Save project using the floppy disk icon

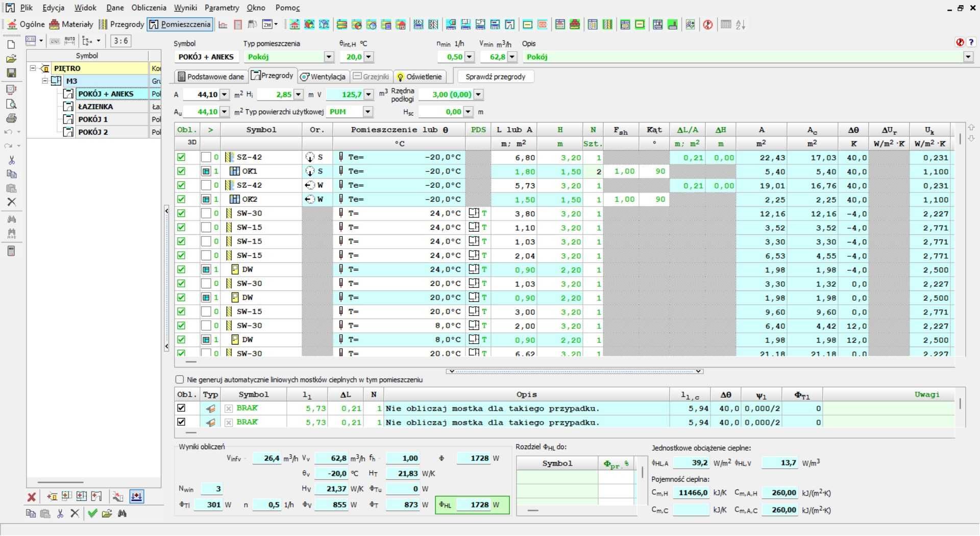[x=11, y=74]
